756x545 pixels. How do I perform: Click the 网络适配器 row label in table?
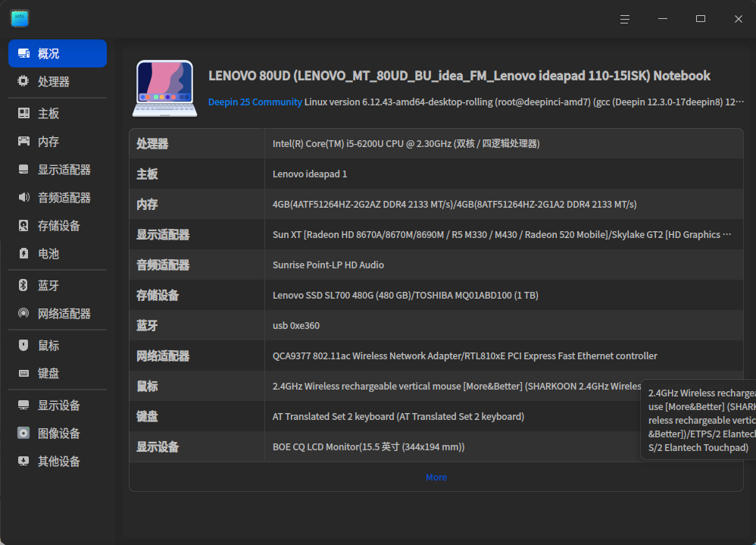coord(163,356)
